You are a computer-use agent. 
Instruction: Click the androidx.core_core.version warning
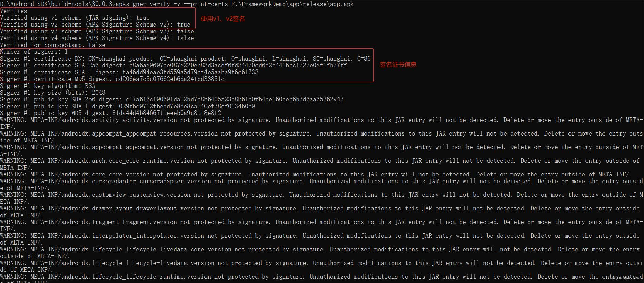pyautogui.click(x=315, y=174)
